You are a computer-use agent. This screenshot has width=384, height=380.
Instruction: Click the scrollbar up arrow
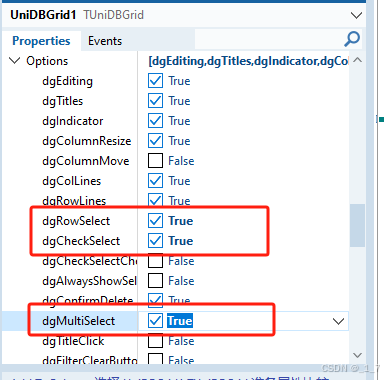[357, 60]
